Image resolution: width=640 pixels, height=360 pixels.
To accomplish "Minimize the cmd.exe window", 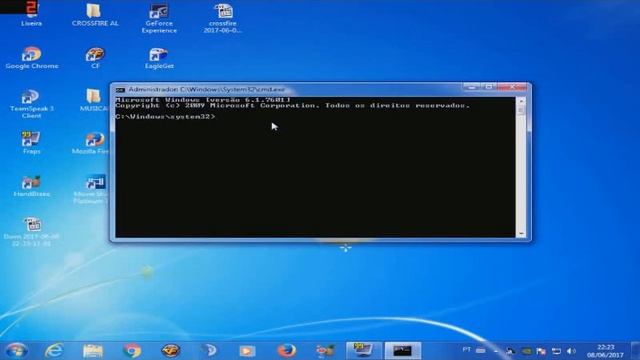I will [472, 87].
